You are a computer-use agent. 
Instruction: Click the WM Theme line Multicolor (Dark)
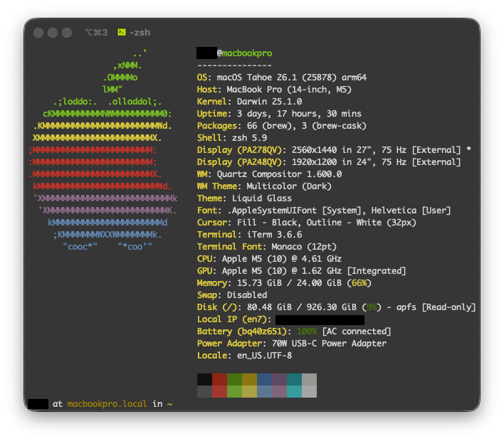(264, 186)
